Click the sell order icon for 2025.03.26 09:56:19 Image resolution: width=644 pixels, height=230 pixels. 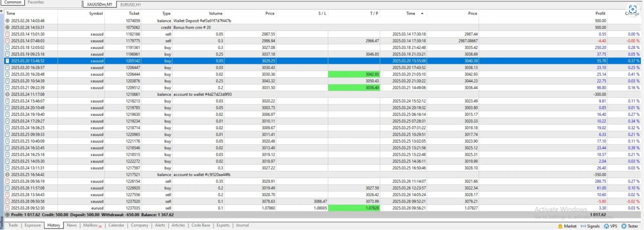(7, 181)
